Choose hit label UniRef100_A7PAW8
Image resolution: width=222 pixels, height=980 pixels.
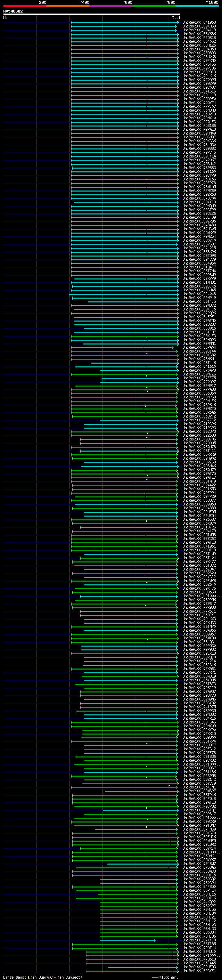(199, 390)
